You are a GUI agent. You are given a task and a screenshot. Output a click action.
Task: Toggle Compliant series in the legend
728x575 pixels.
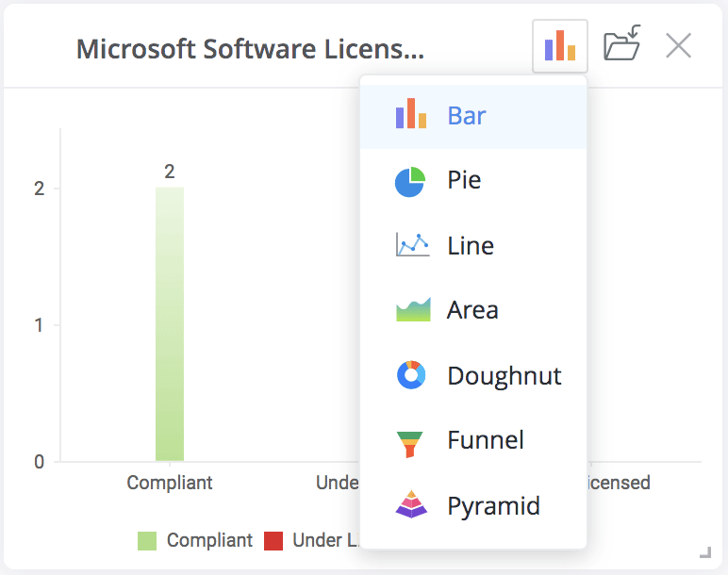tap(209, 540)
